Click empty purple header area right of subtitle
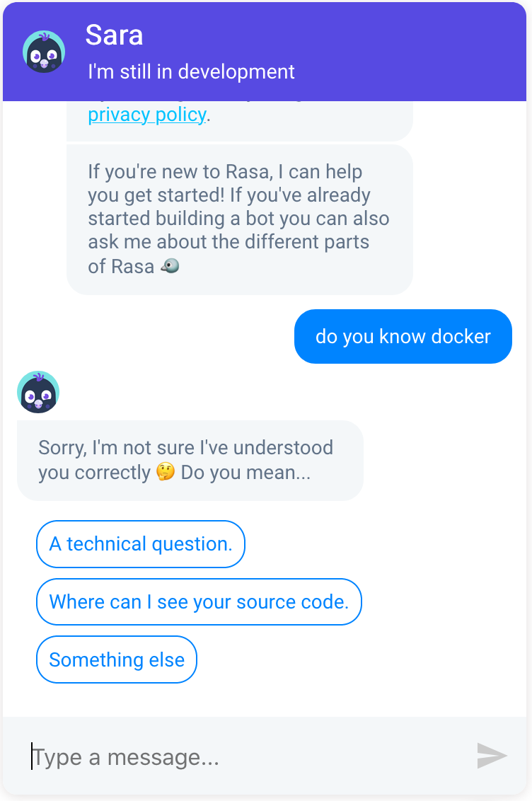 408,72
